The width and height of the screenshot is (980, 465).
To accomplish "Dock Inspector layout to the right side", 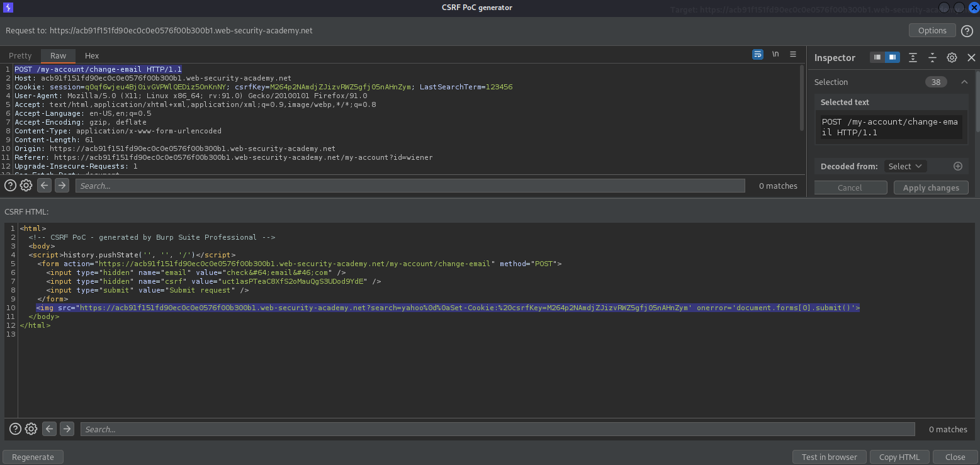I will click(893, 57).
